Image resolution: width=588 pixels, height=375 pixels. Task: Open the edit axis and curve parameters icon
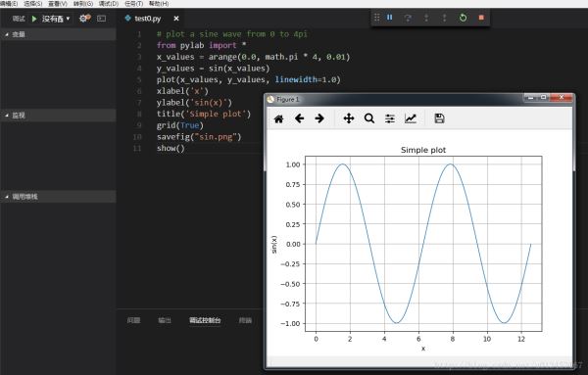tap(411, 118)
